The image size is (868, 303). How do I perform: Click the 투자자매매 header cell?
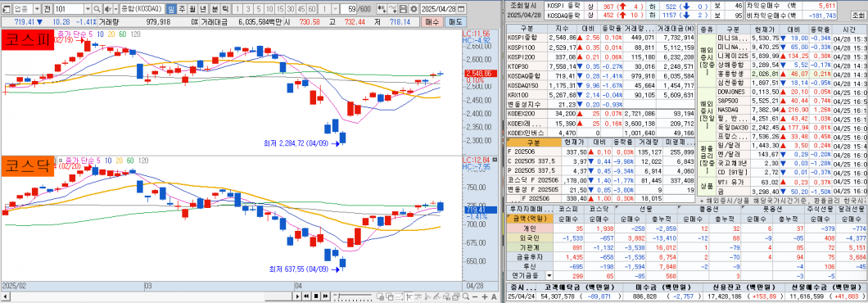pyautogui.click(x=529, y=210)
